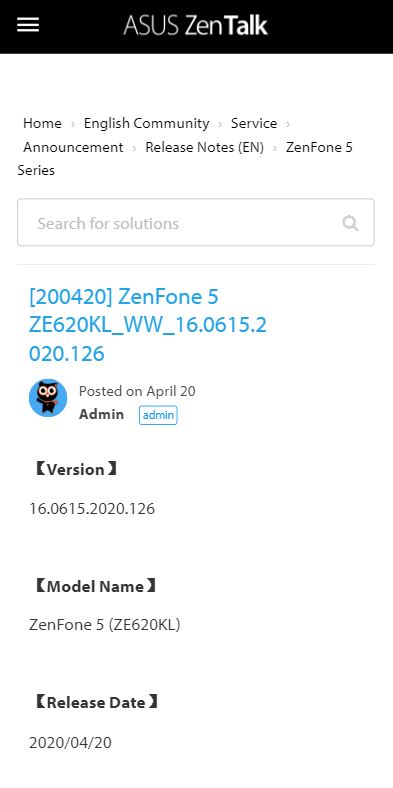Click the Admin username
Screen dimensions: 393x788
102,414
